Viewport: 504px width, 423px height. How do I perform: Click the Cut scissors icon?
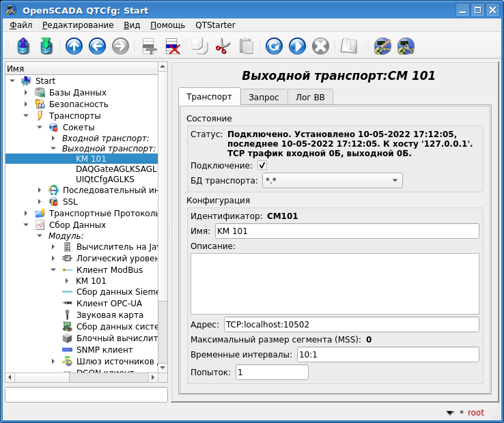pyautogui.click(x=223, y=46)
